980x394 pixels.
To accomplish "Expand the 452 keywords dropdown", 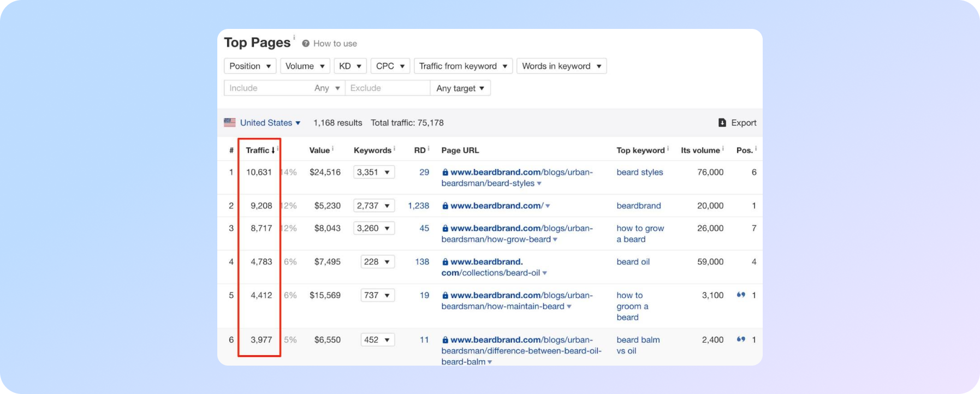I will [x=378, y=340].
